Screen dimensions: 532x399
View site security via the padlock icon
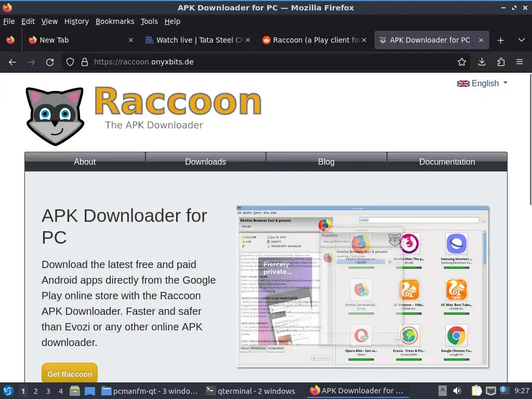85,62
